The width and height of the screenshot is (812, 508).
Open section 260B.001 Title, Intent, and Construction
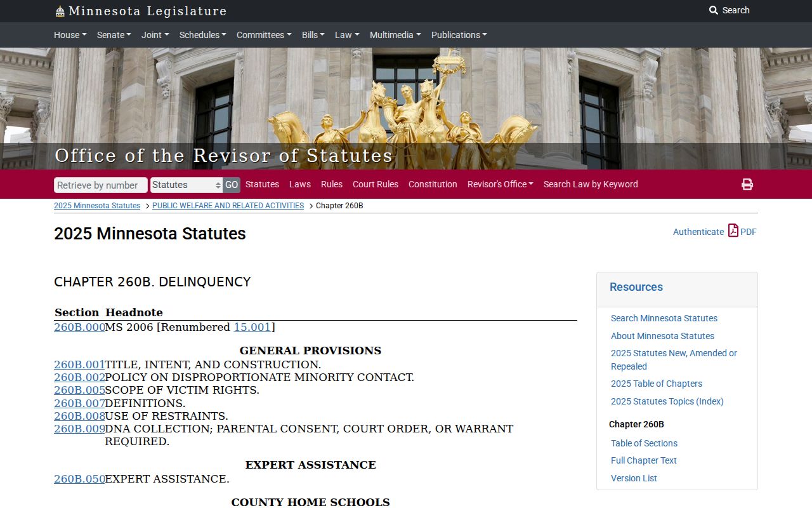(x=79, y=364)
